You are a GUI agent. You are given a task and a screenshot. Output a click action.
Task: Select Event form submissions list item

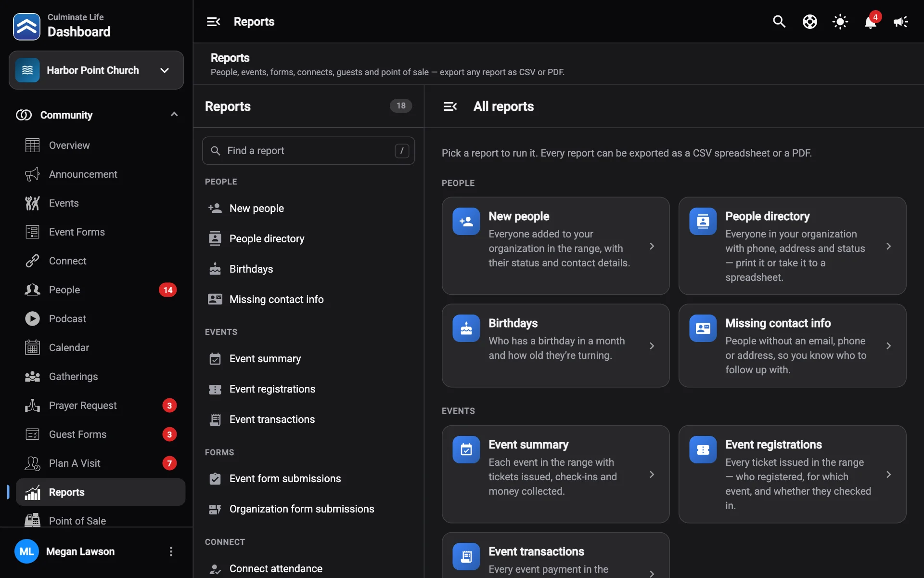pos(308,479)
